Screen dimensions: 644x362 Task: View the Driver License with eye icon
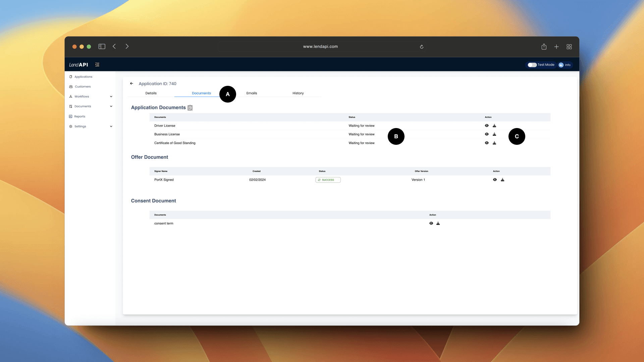pyautogui.click(x=487, y=126)
